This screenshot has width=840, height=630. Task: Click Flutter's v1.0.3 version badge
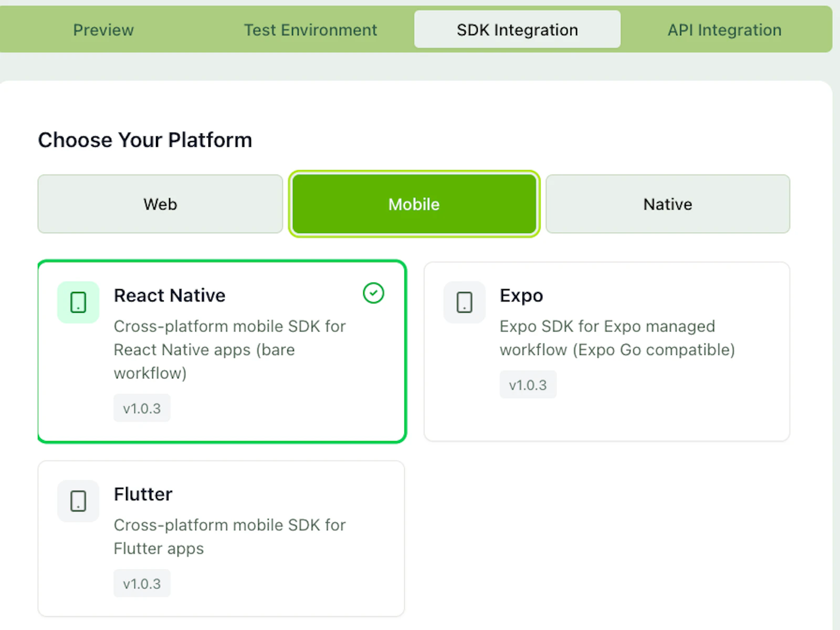click(142, 583)
